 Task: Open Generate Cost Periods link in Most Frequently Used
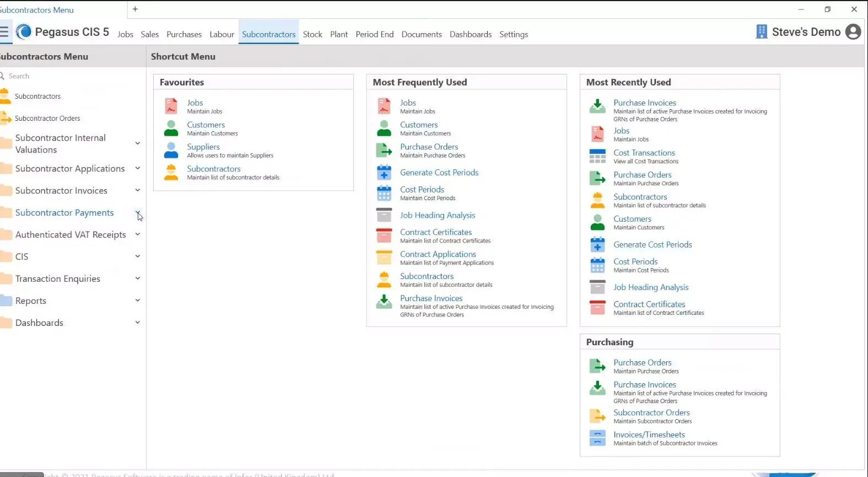point(439,173)
